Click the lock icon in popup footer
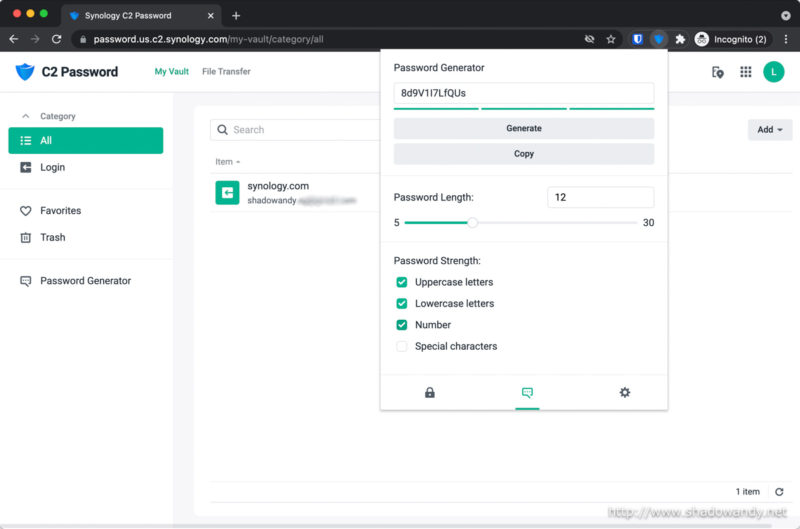 (430, 393)
